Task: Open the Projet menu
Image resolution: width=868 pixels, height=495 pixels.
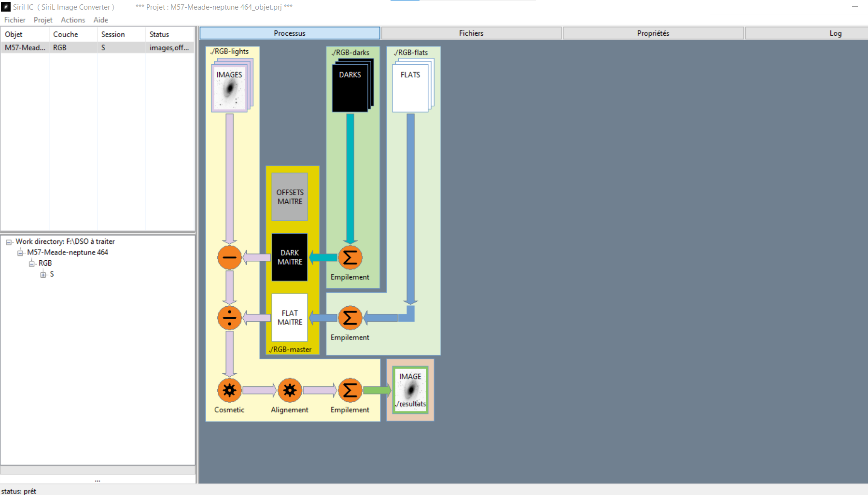Action: pos(43,20)
